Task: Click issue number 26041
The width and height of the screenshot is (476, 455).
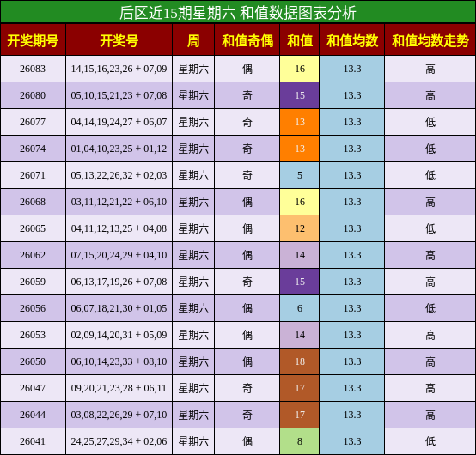Action: tap(33, 441)
